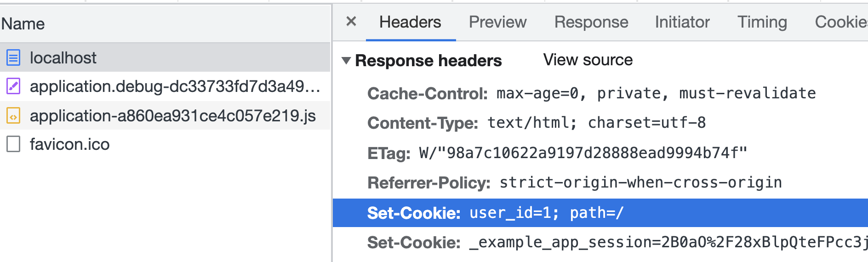Select the application-a860ea931ce4c057e219.js request
The width and height of the screenshot is (868, 262).
pyautogui.click(x=172, y=116)
